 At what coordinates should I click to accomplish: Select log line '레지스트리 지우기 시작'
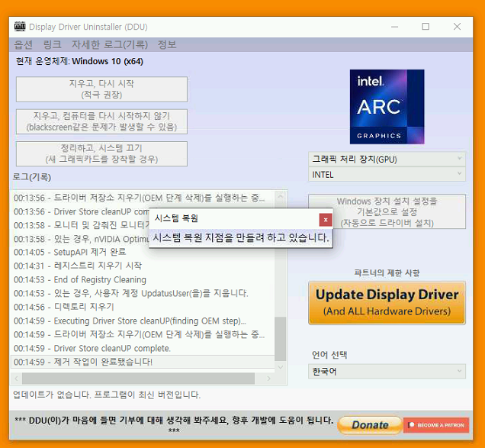click(x=143, y=266)
